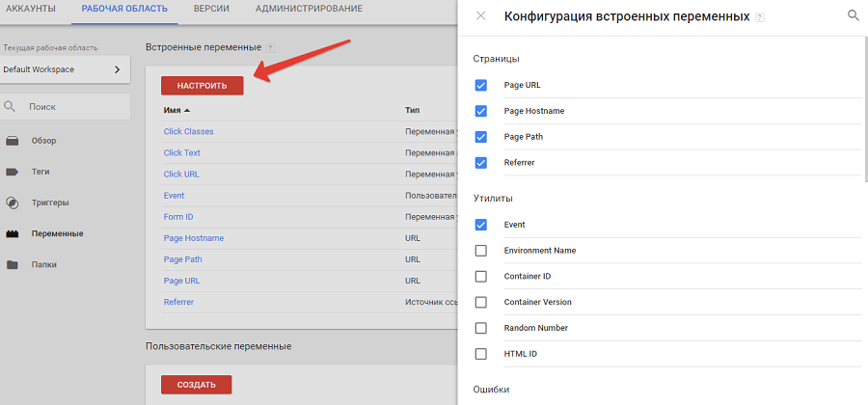868x405 pixels.
Task: Open Папки via the folder icon
Action: tap(13, 264)
